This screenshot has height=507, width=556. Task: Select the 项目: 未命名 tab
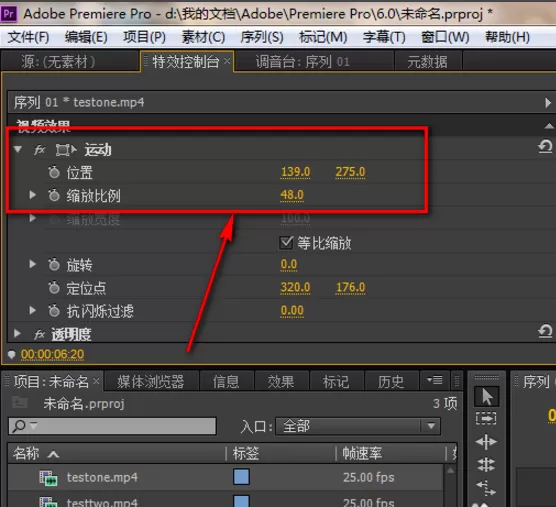point(51,382)
